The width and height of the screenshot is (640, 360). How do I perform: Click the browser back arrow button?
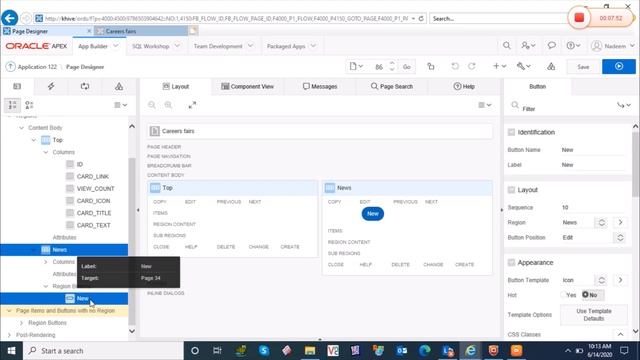[x=9, y=18]
